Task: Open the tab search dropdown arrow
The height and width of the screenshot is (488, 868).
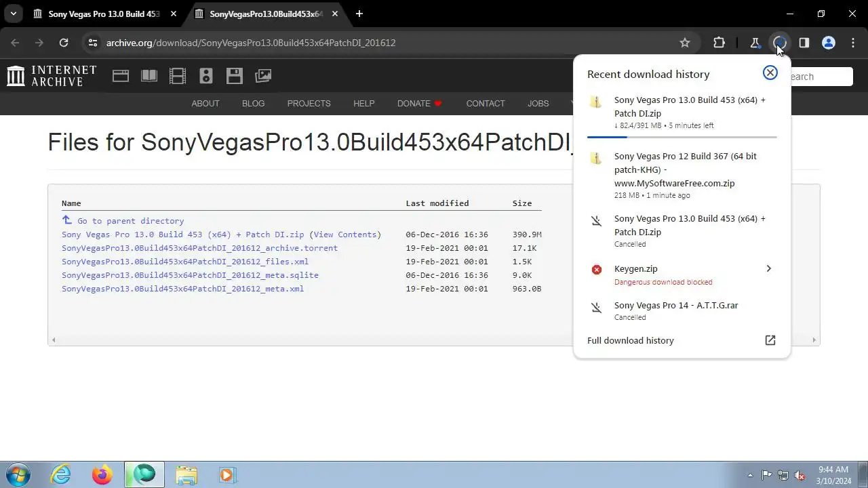Action: click(x=14, y=14)
